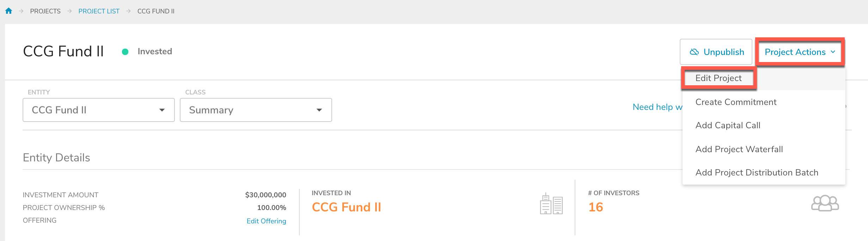868x241 pixels.
Task: Open the Project List breadcrumb link
Action: click(99, 11)
